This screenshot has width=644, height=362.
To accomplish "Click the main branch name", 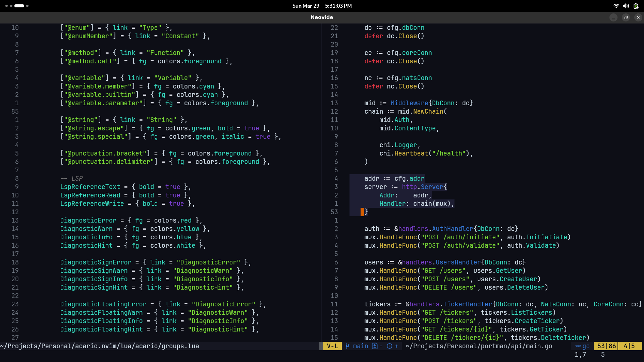I will coord(360,346).
